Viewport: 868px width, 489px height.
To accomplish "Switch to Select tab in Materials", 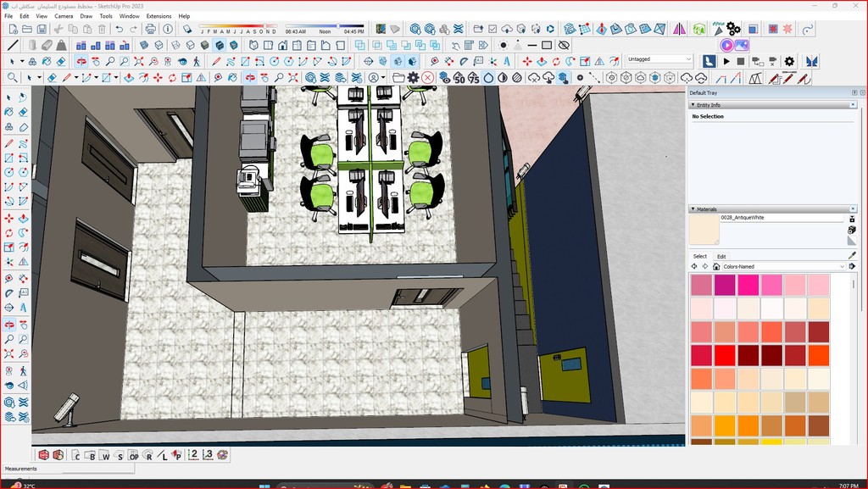I will [699, 257].
